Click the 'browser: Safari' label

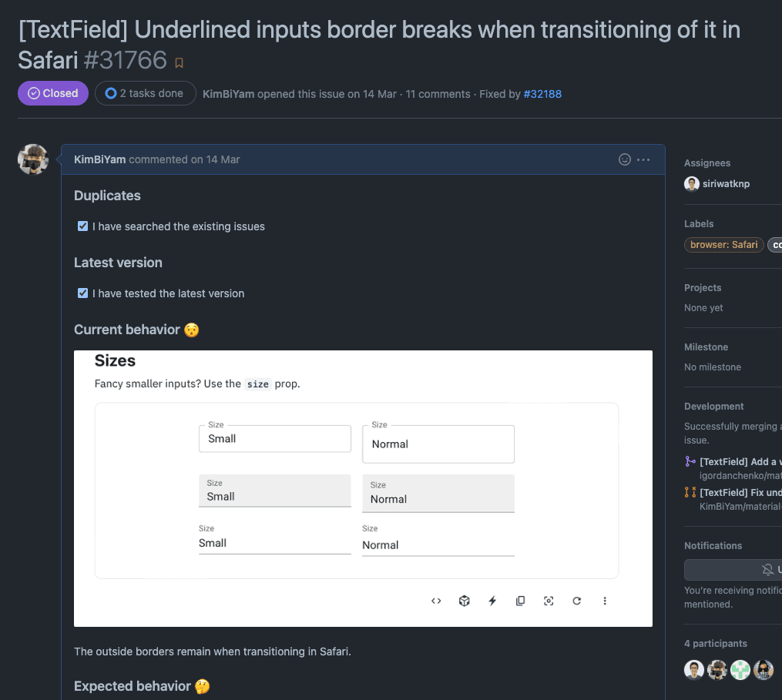coord(723,245)
